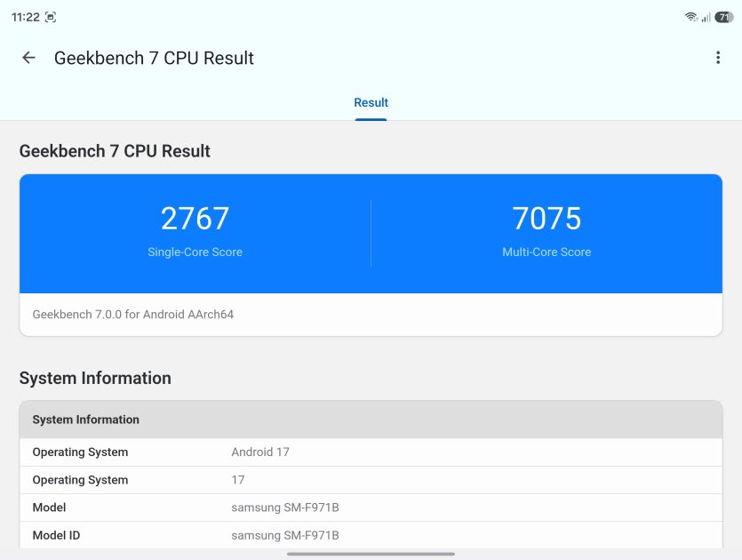The height and width of the screenshot is (560, 742).
Task: Tap the 2767 single-core score
Action: pyautogui.click(x=195, y=219)
